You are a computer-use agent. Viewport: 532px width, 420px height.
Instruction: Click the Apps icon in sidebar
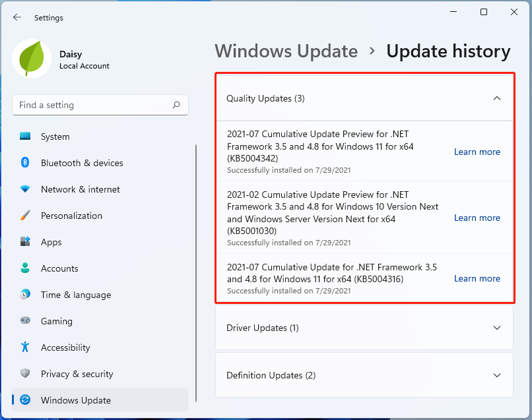point(25,241)
